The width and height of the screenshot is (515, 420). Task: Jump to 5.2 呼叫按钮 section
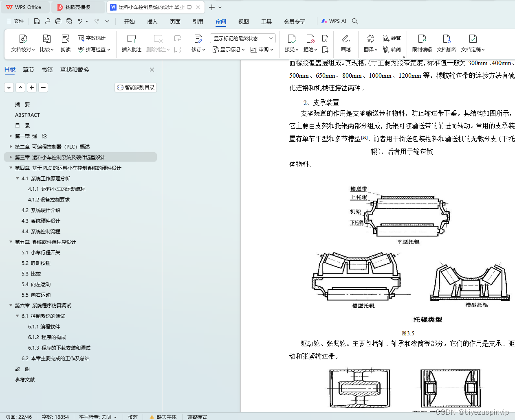pyautogui.click(x=36, y=263)
